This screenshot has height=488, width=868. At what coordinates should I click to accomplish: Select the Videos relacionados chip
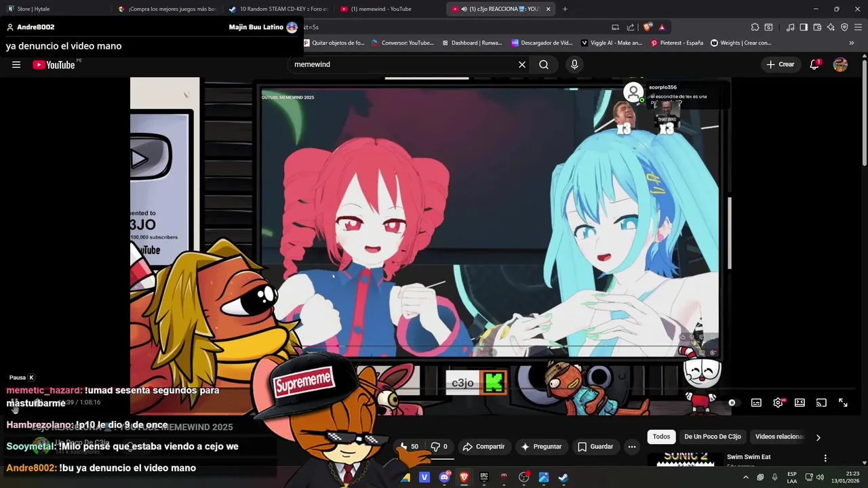pyautogui.click(x=779, y=437)
